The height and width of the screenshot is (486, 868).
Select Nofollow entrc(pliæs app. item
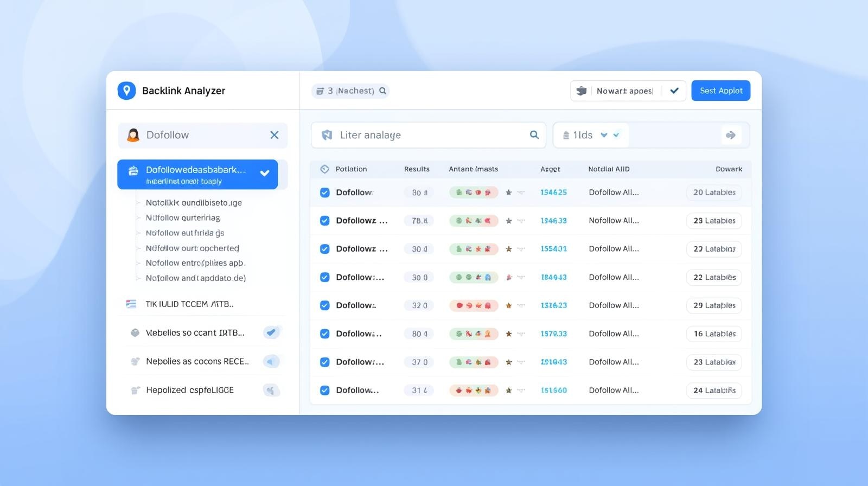pyautogui.click(x=195, y=263)
